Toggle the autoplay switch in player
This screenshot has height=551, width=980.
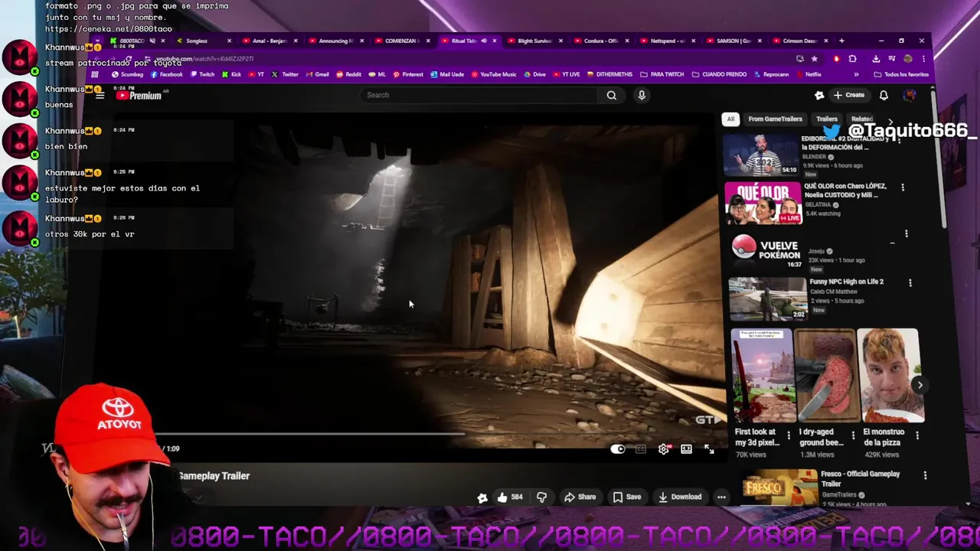[x=618, y=449]
